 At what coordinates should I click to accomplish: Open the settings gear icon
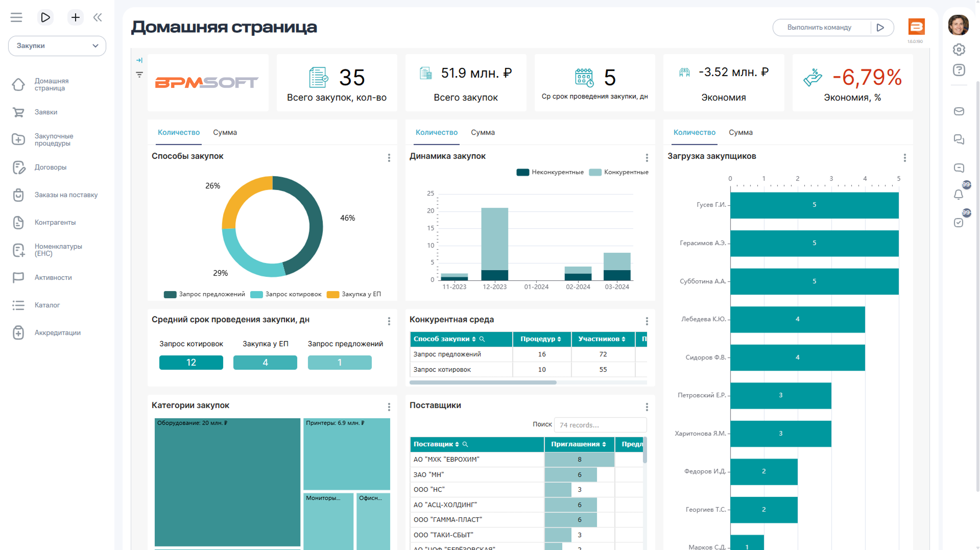(959, 50)
